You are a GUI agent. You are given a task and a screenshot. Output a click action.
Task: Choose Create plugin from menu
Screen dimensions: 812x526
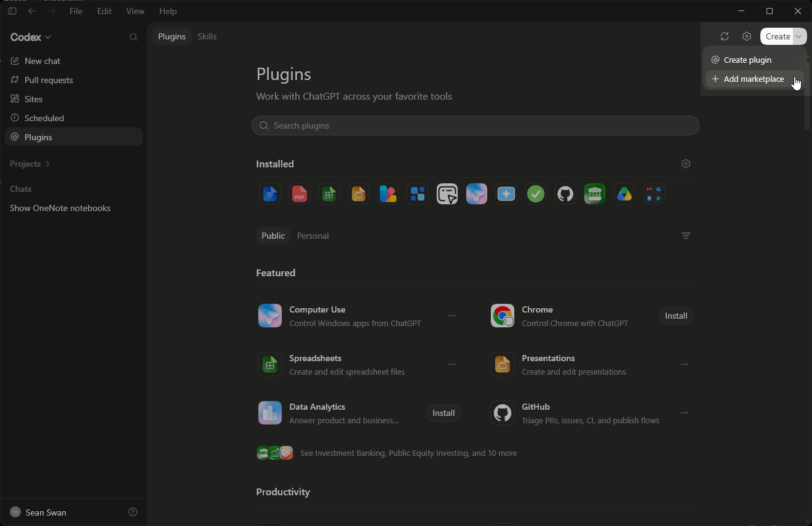pos(754,60)
